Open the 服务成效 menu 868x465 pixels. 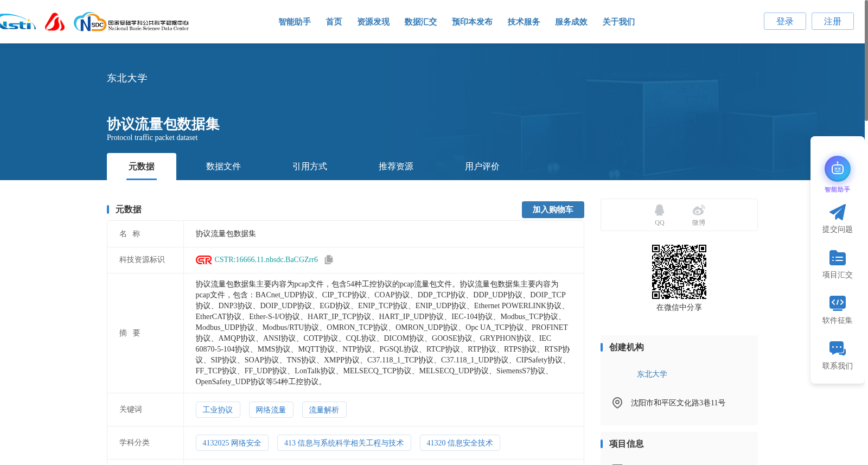[571, 22]
